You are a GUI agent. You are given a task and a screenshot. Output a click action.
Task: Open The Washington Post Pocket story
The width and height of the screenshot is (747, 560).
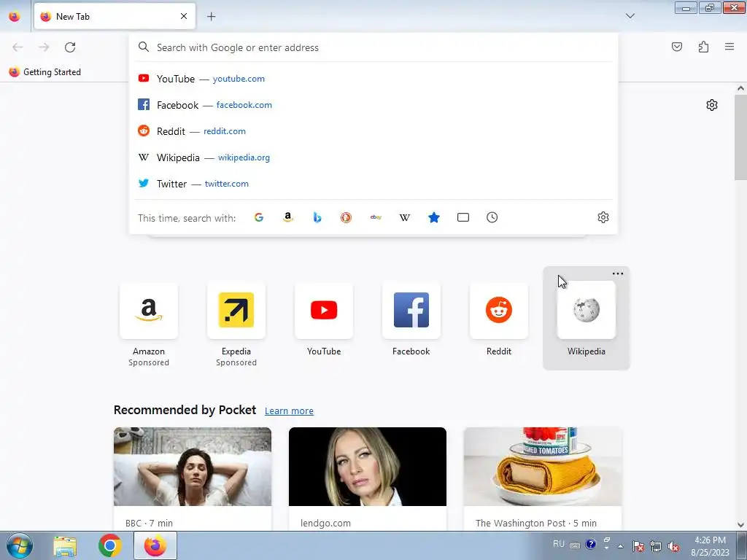(x=543, y=478)
